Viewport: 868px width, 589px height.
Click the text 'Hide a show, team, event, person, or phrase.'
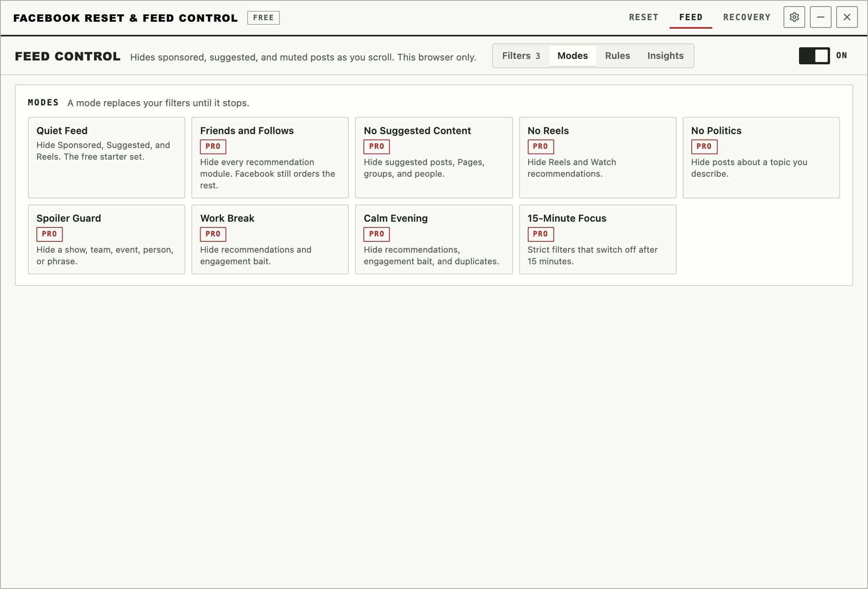(x=105, y=256)
